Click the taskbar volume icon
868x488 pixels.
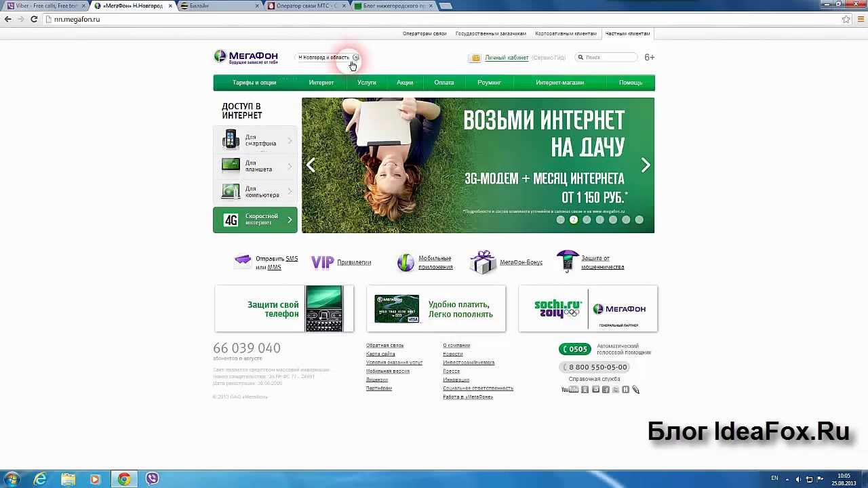point(797,479)
